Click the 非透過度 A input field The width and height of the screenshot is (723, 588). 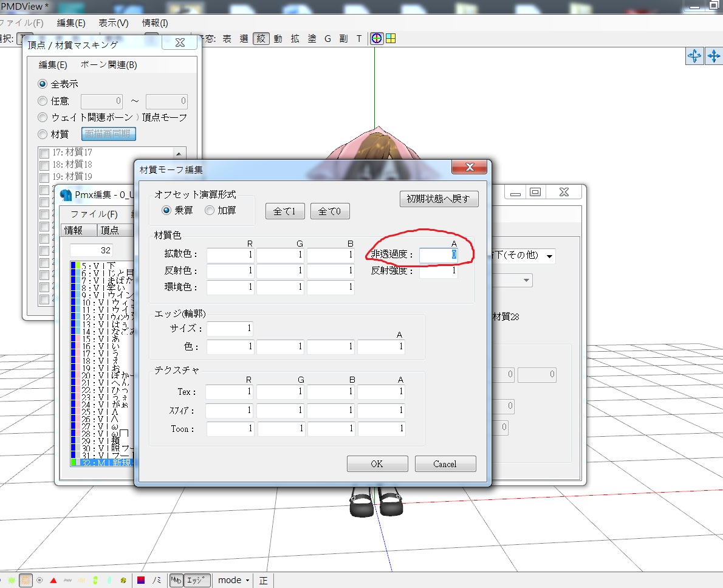438,255
